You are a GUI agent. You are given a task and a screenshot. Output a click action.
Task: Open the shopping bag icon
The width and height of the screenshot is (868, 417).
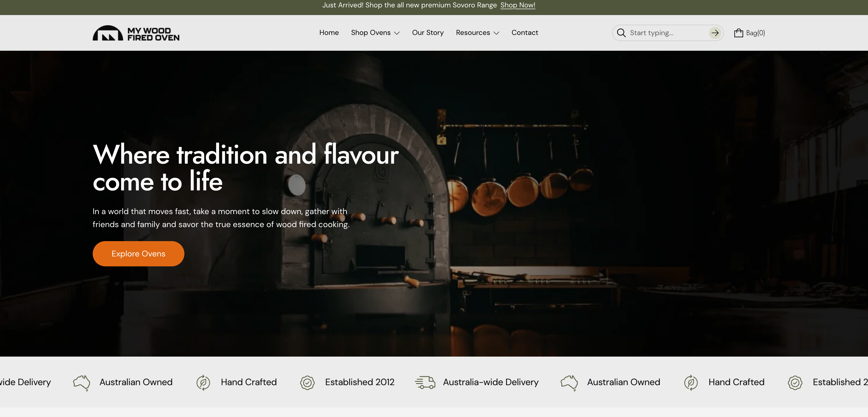(738, 33)
